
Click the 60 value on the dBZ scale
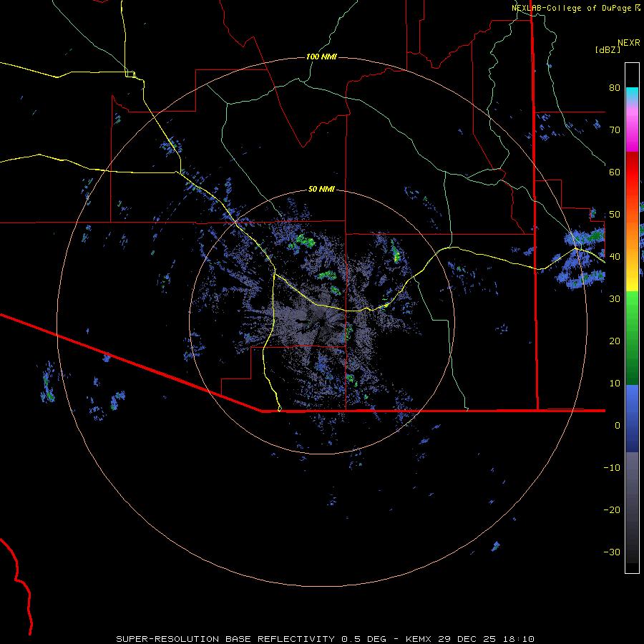pyautogui.click(x=615, y=172)
